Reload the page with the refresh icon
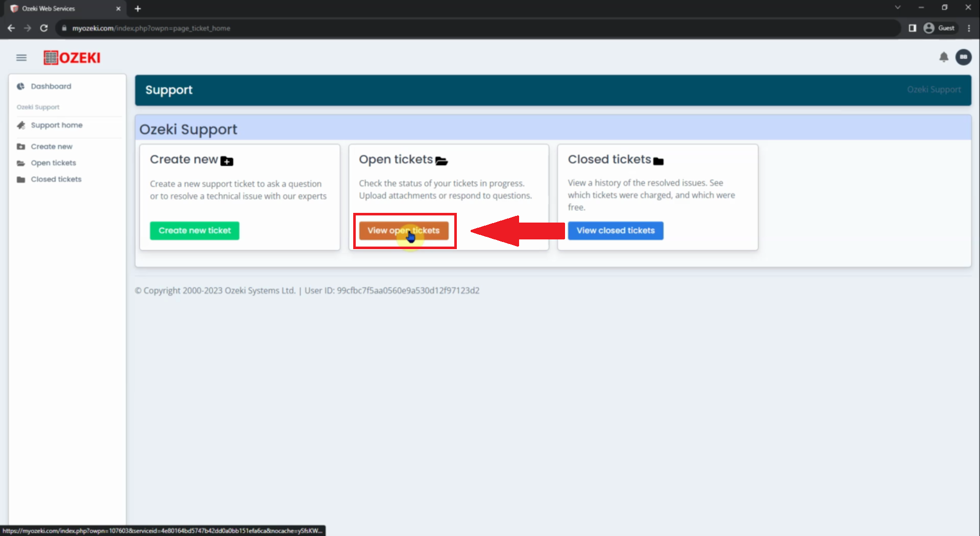 coord(44,28)
